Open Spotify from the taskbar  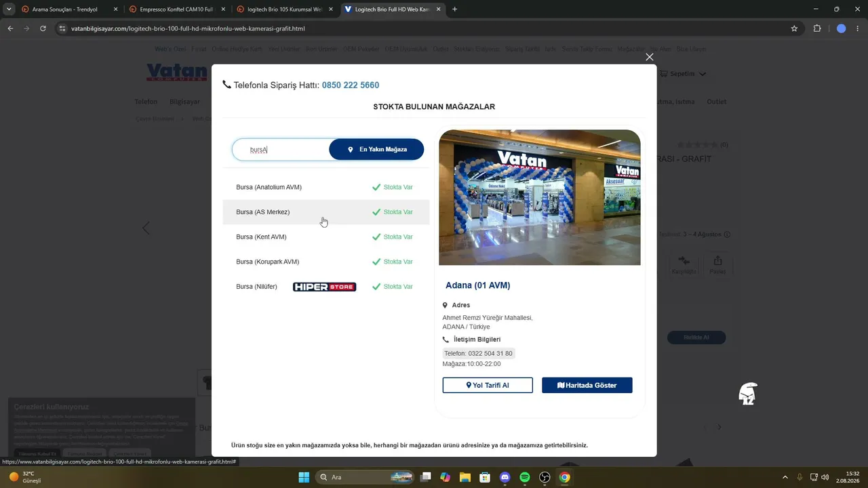pyautogui.click(x=525, y=477)
